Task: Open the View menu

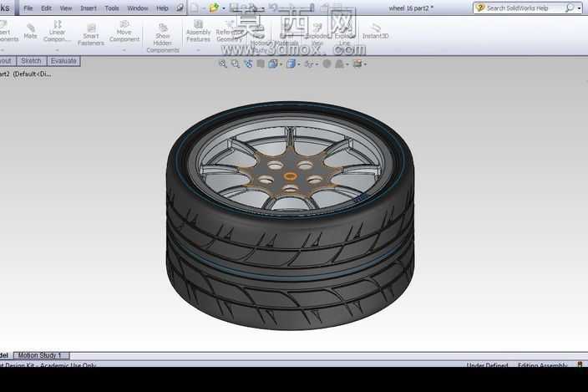Action: (66, 8)
